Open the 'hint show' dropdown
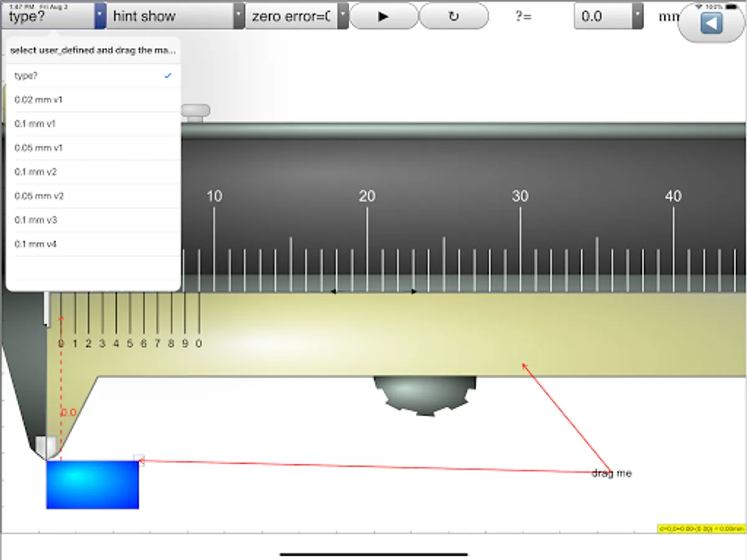The width and height of the screenshot is (747, 560). tap(176, 16)
